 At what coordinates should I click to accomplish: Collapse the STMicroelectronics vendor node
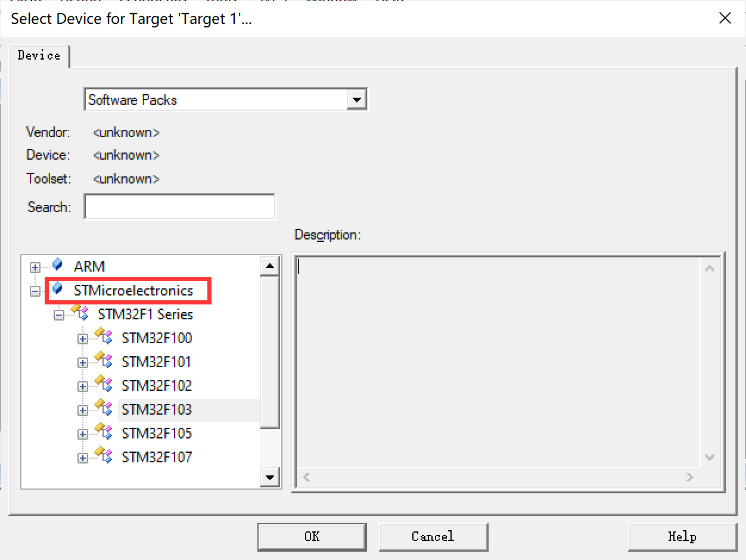35,291
